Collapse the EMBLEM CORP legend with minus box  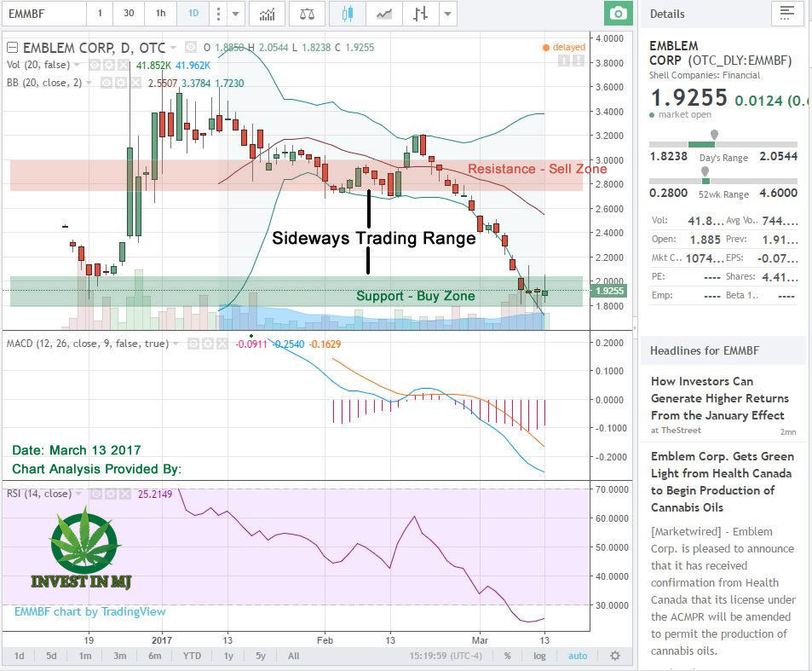[x=13, y=48]
